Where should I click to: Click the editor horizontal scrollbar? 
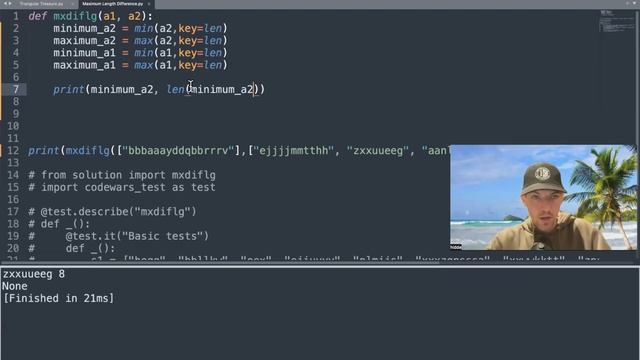(220, 262)
